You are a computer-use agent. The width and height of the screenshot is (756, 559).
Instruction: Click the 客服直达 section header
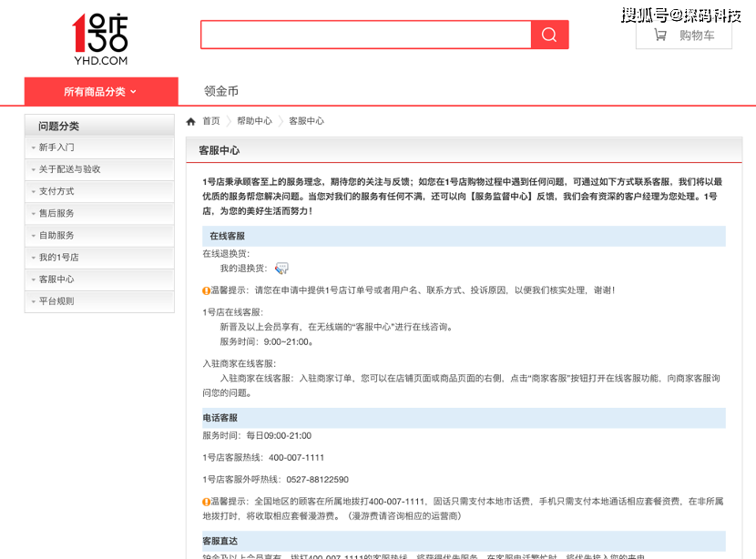coord(464,541)
